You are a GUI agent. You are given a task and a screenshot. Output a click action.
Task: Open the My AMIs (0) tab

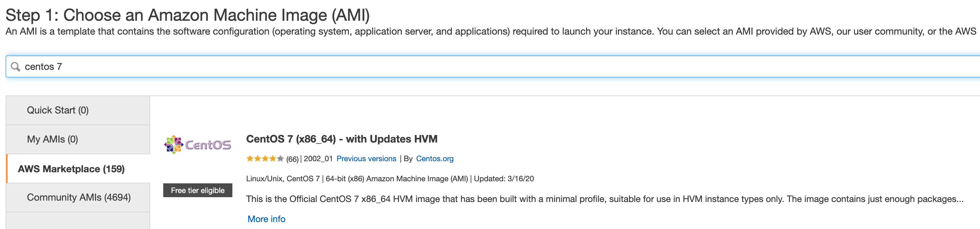coord(53,139)
